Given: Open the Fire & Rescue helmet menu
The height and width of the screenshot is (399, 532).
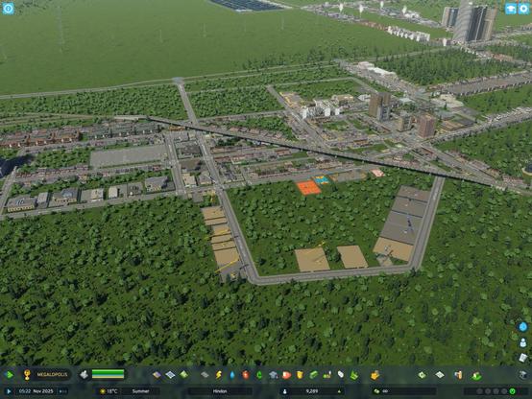Looking at the screenshot, I should click(286, 375).
